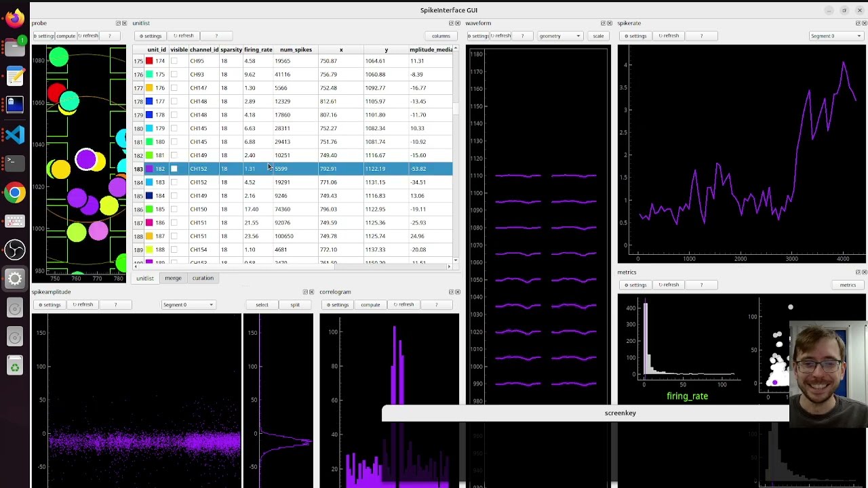Sort table by channel_id column header
868x488 pixels.
(x=204, y=49)
